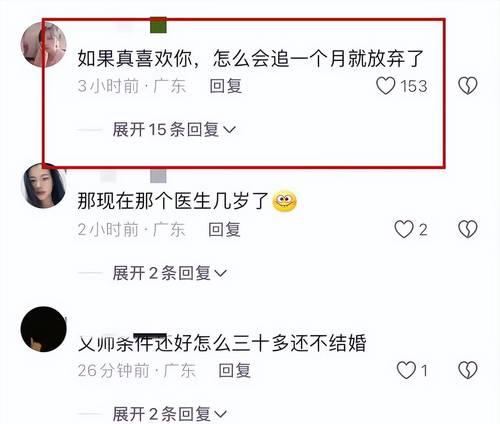Screen dimensions: 500x424
Task: Expand 展开15条回复 replies
Action: 174,129
